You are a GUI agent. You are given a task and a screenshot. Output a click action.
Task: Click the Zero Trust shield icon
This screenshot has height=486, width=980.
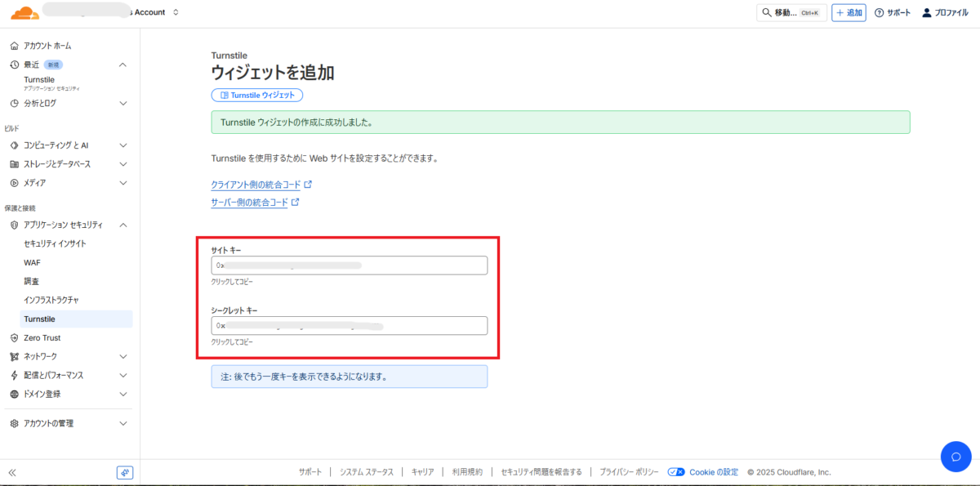point(14,337)
